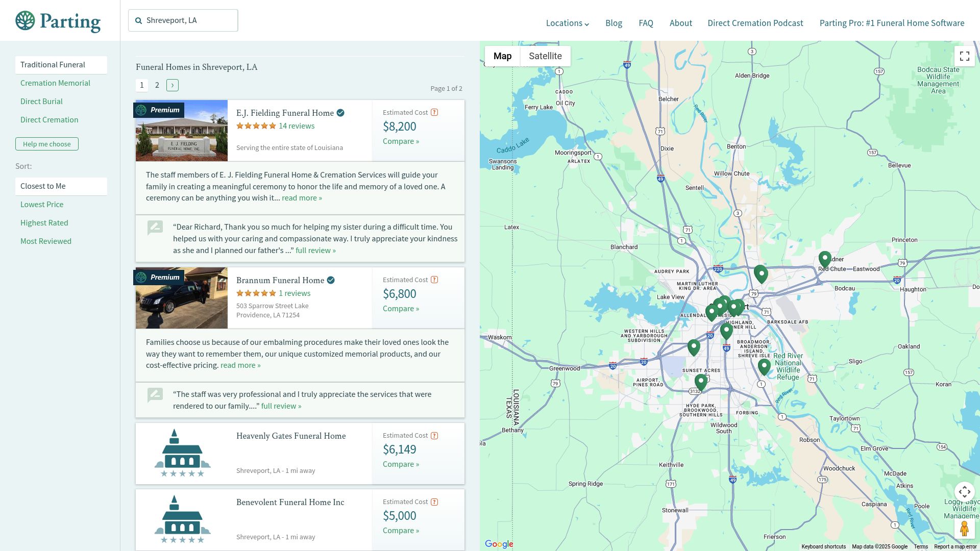
Task: Click inside the Shreveport, LA search field
Action: [x=189, y=20]
